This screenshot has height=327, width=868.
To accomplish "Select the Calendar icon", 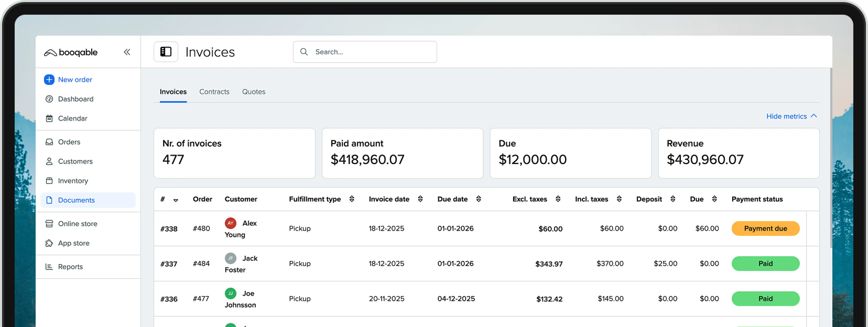I will point(50,118).
